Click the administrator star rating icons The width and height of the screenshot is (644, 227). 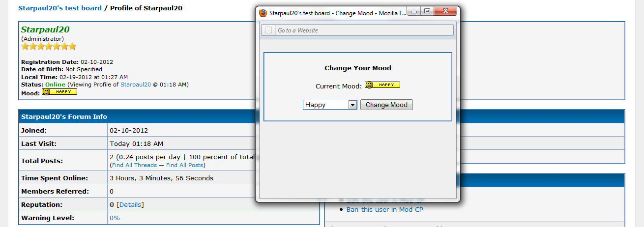[49, 47]
